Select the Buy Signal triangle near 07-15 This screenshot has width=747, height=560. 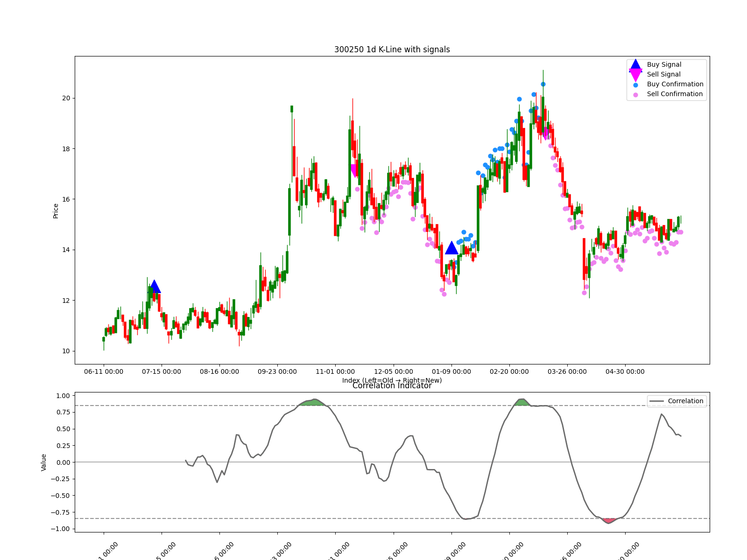point(155,287)
